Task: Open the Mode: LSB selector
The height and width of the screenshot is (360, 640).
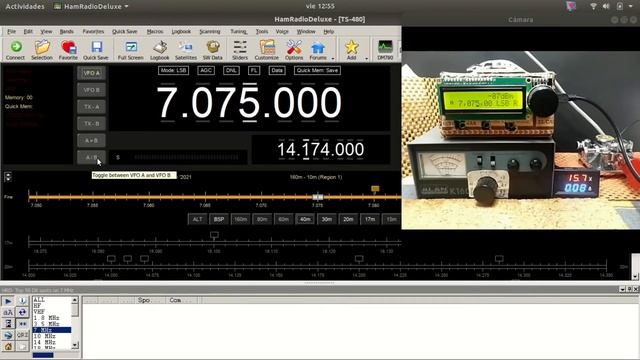Action: tap(173, 70)
